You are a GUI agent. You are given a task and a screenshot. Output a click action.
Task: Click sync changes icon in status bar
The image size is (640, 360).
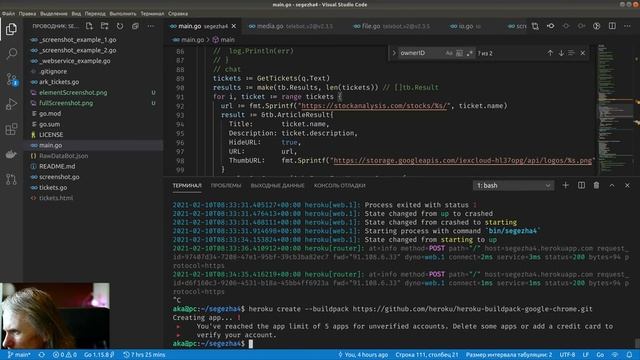point(42,355)
